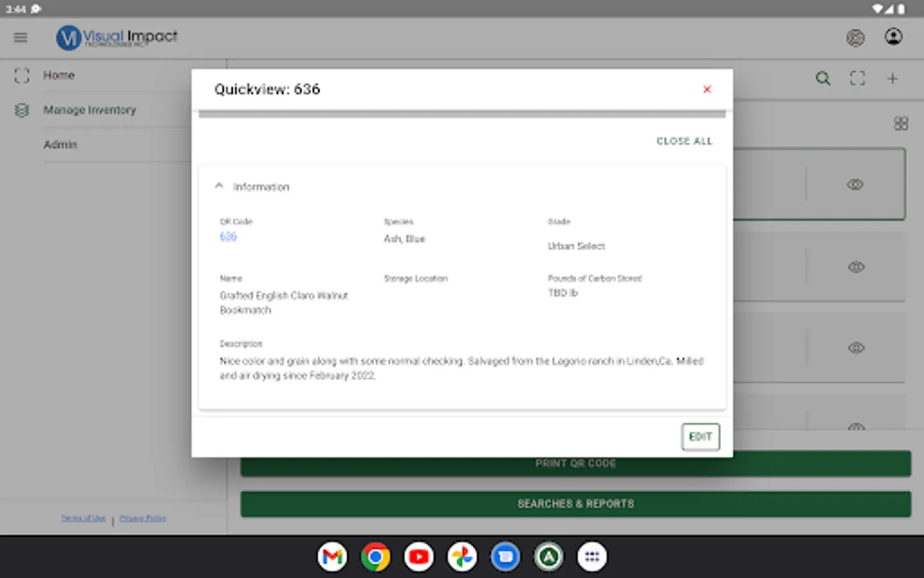Click the gray progress bar under dialog title
The width and height of the screenshot is (924, 578).
[x=462, y=114]
